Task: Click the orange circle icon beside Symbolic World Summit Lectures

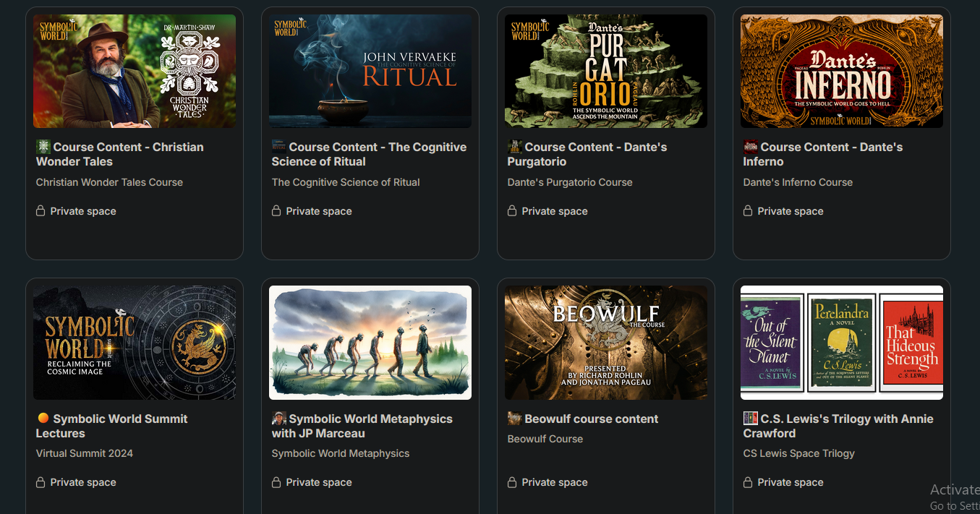Action: point(43,418)
